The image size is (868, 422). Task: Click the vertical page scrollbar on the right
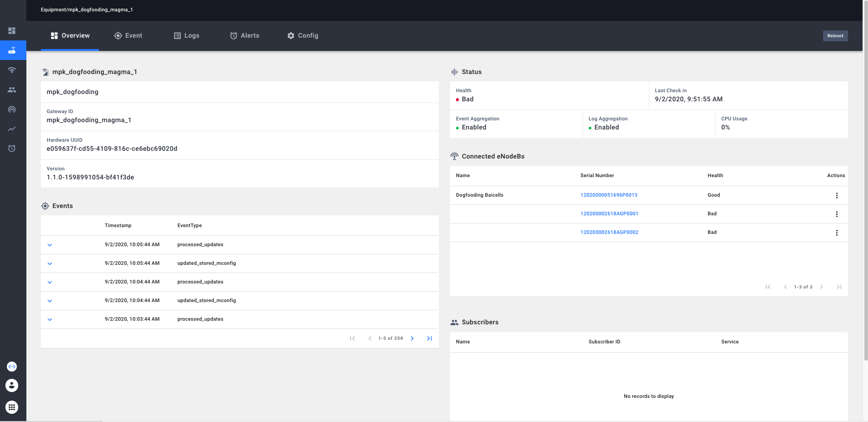(865, 182)
